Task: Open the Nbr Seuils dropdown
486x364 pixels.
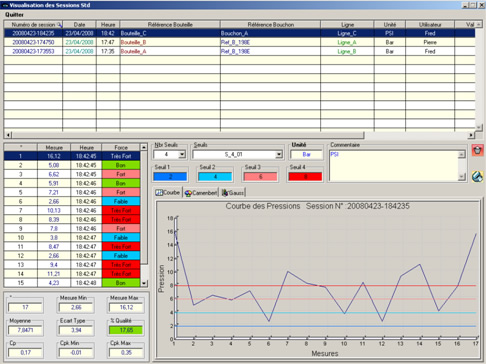Action: click(182, 154)
